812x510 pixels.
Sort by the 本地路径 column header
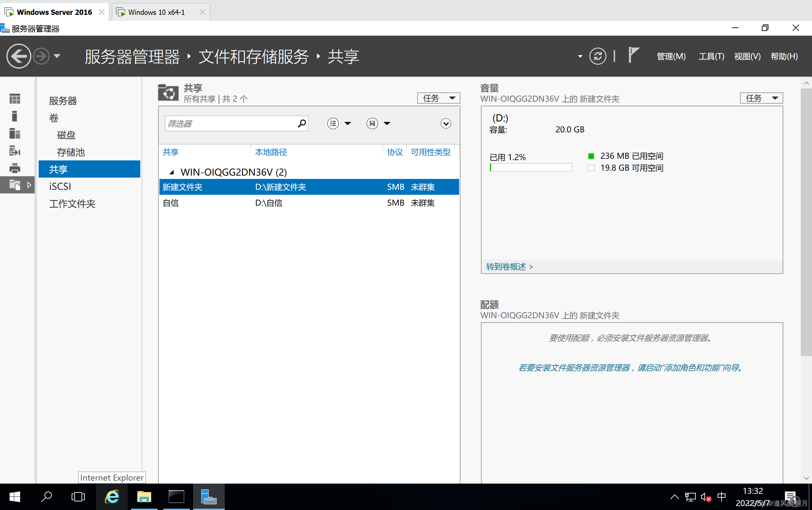pos(271,152)
